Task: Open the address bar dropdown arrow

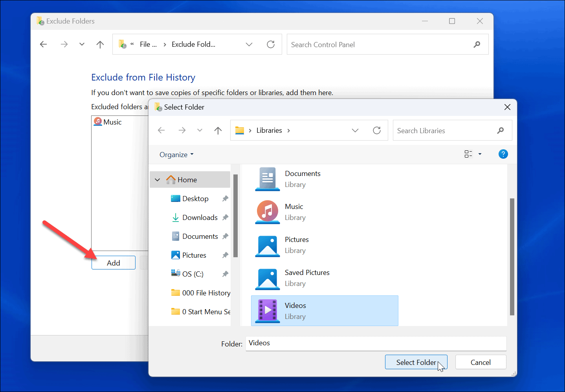Action: click(x=355, y=130)
